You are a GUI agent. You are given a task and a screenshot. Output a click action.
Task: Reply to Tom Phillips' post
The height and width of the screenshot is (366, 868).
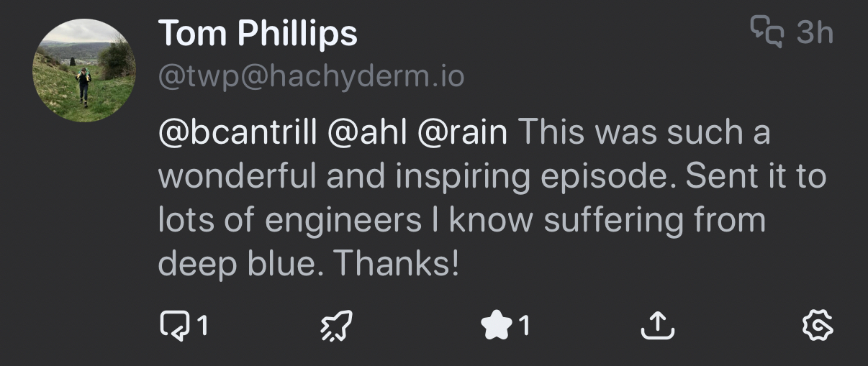click(171, 327)
